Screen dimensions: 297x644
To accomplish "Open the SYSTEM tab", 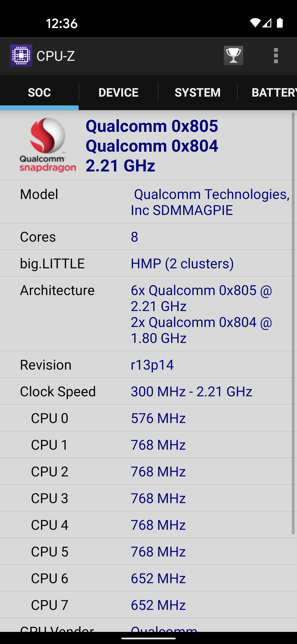I will pyautogui.click(x=197, y=92).
